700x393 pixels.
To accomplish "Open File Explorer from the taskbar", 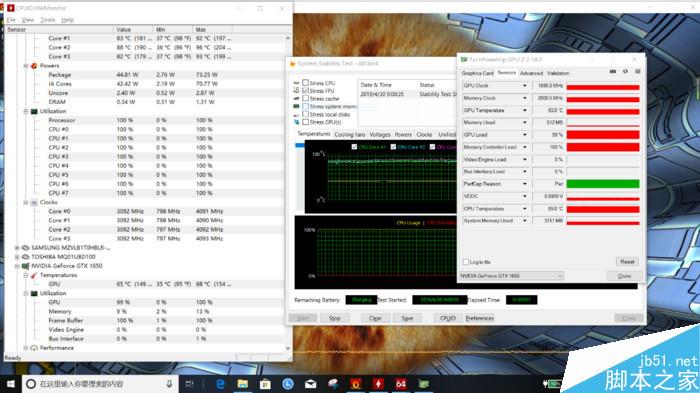I will (242, 384).
